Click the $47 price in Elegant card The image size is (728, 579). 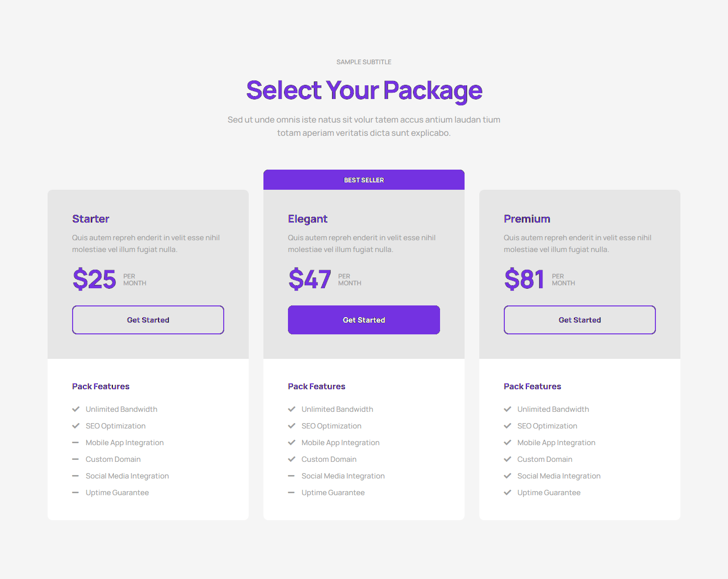click(x=310, y=279)
